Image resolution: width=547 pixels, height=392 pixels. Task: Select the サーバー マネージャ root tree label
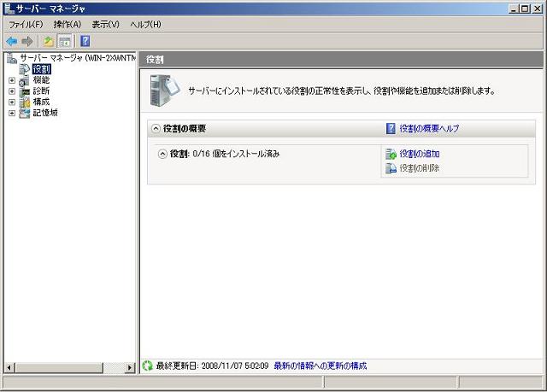78,58
